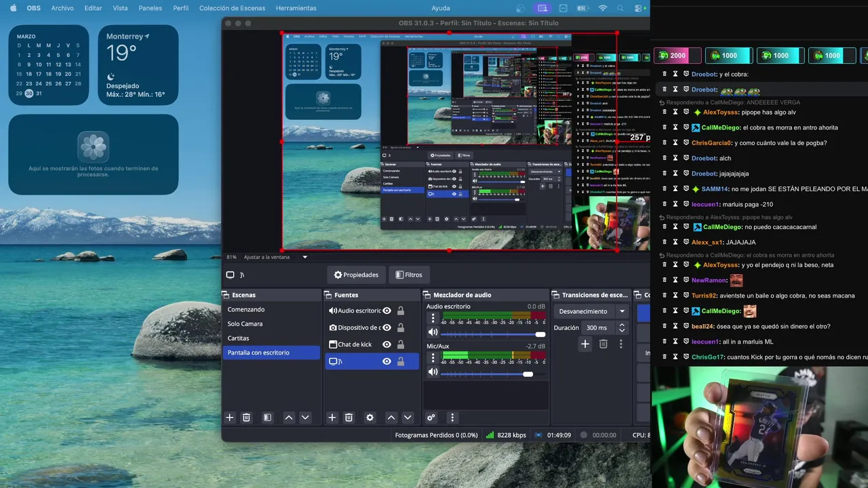Click timeout hourglass on Turris92 chat message
Viewport: 868px width, 488px height.
pyautogui.click(x=675, y=296)
